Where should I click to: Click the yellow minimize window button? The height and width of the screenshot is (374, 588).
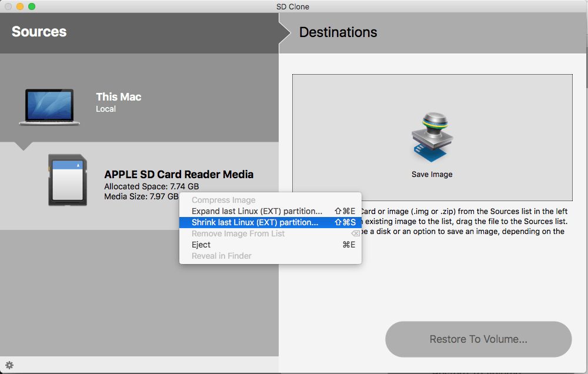click(20, 6)
